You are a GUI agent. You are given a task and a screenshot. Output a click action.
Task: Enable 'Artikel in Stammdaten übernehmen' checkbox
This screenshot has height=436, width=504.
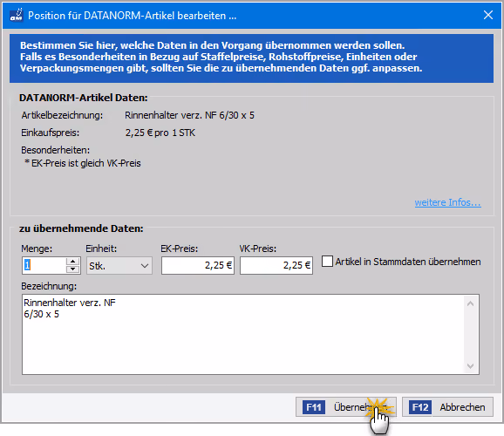click(x=327, y=261)
